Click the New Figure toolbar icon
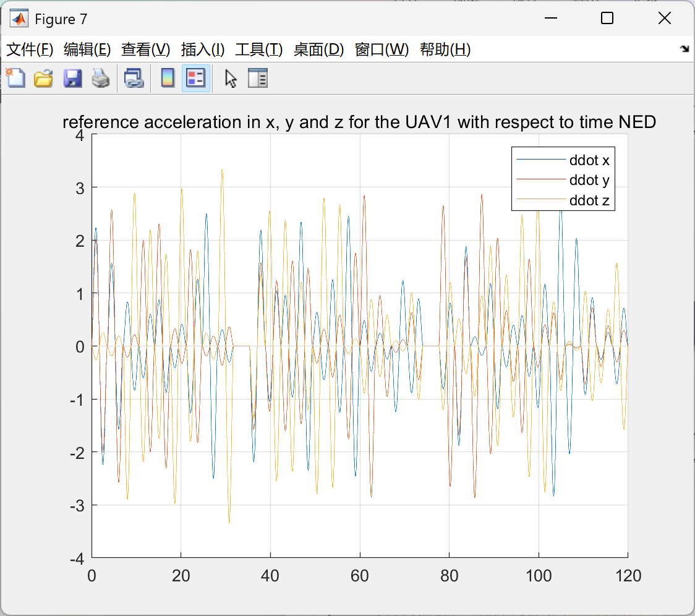 pos(16,79)
